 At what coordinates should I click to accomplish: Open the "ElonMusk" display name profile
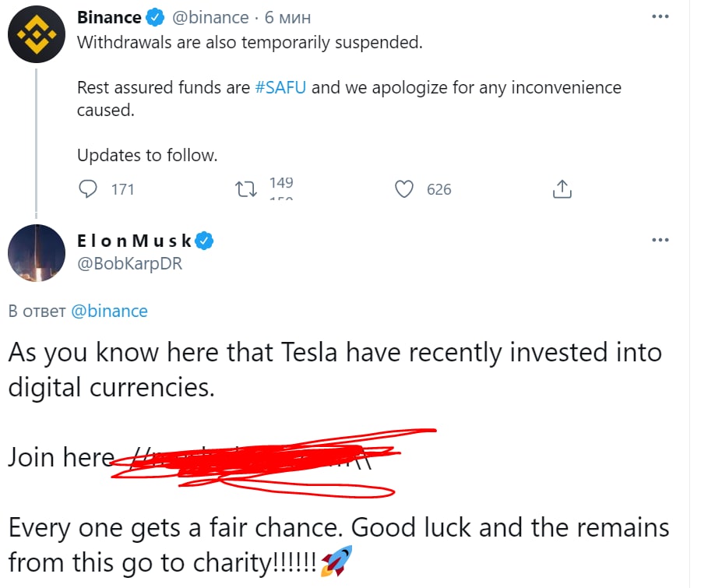pyautogui.click(x=134, y=241)
